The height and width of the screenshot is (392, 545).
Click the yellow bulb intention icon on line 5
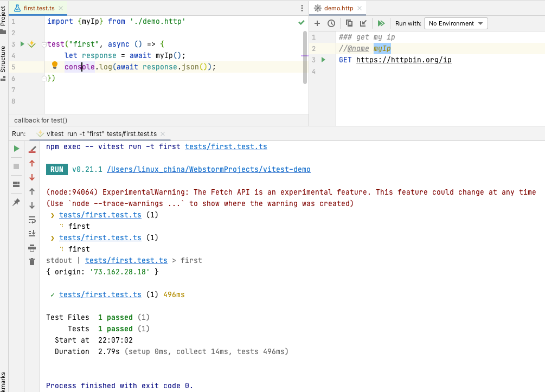pyautogui.click(x=54, y=65)
